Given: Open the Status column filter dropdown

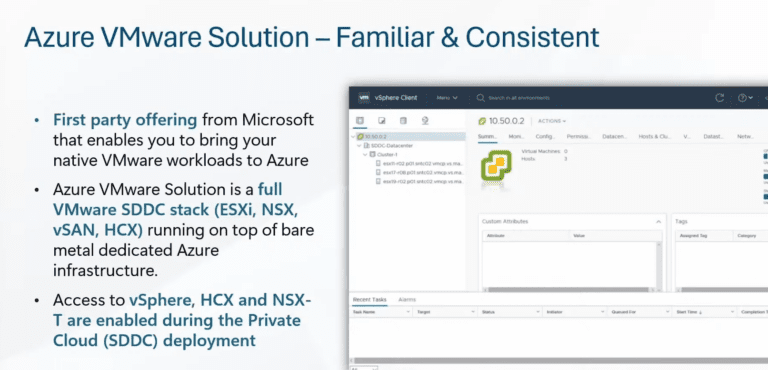Looking at the screenshot, I should pyautogui.click(x=537, y=312).
